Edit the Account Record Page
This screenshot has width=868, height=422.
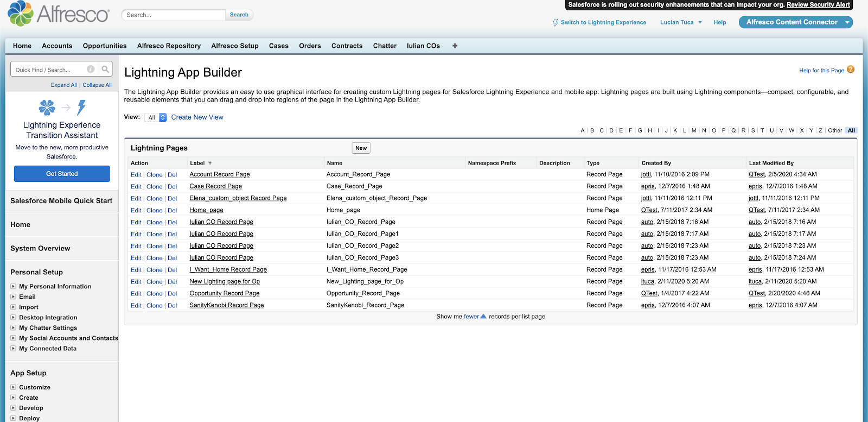pos(136,175)
